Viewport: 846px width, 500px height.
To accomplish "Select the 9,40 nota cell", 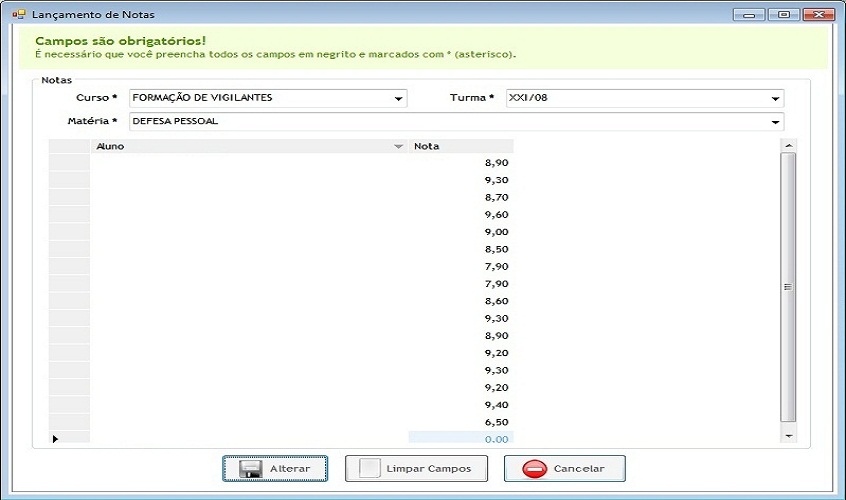I will 461,405.
